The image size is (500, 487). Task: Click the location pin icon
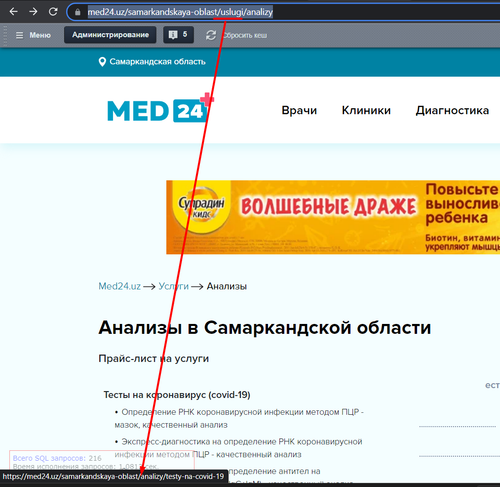point(102,62)
